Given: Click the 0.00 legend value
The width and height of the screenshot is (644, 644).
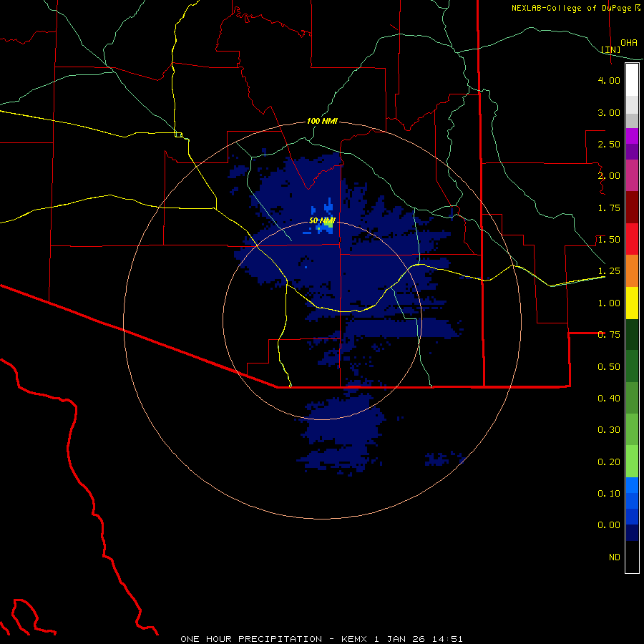Looking at the screenshot, I should click(x=609, y=525).
